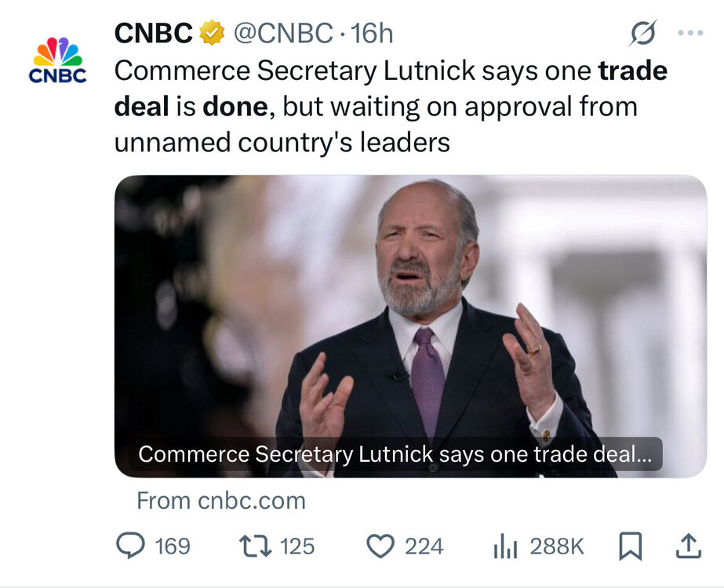Click the share upload icon

(x=689, y=546)
